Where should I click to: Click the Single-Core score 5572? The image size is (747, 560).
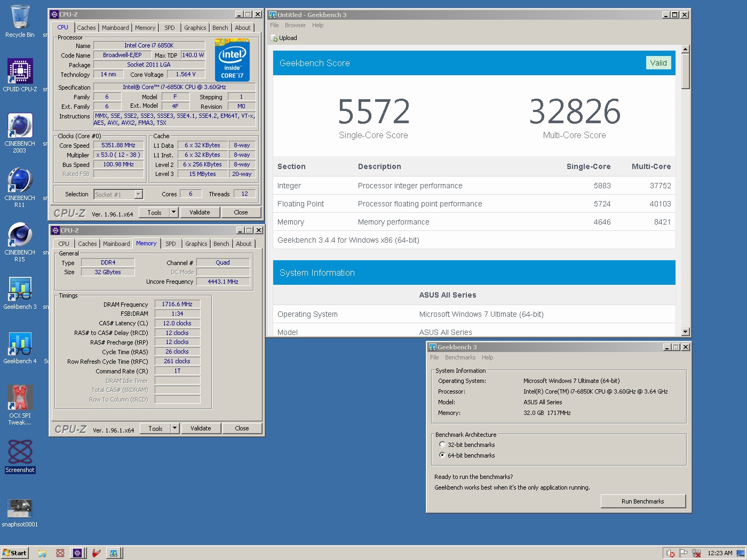(373, 111)
